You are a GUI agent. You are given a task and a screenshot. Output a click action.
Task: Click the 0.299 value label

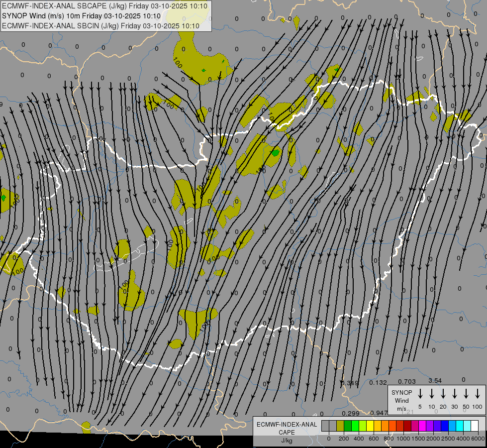click(351, 413)
